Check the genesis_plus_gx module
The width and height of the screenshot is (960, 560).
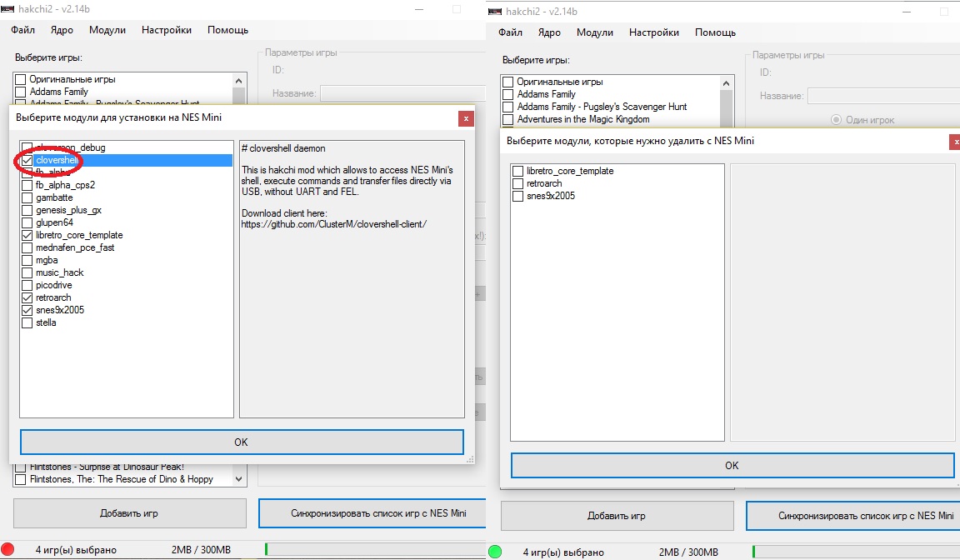coord(27,210)
